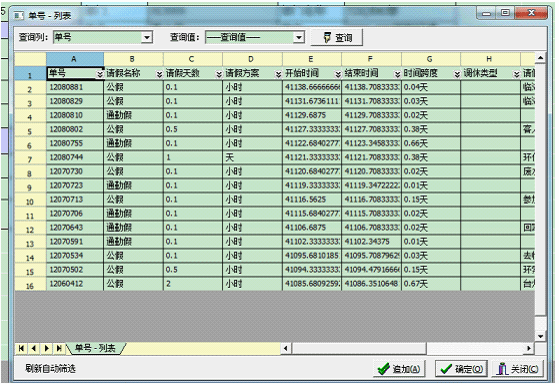Click the window title bar icon

click(19, 16)
